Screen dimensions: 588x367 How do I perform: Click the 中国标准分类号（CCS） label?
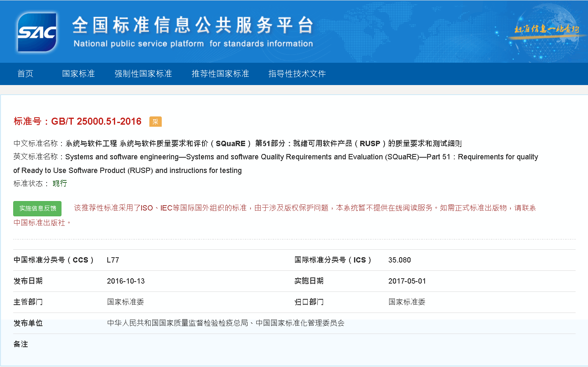pos(54,260)
